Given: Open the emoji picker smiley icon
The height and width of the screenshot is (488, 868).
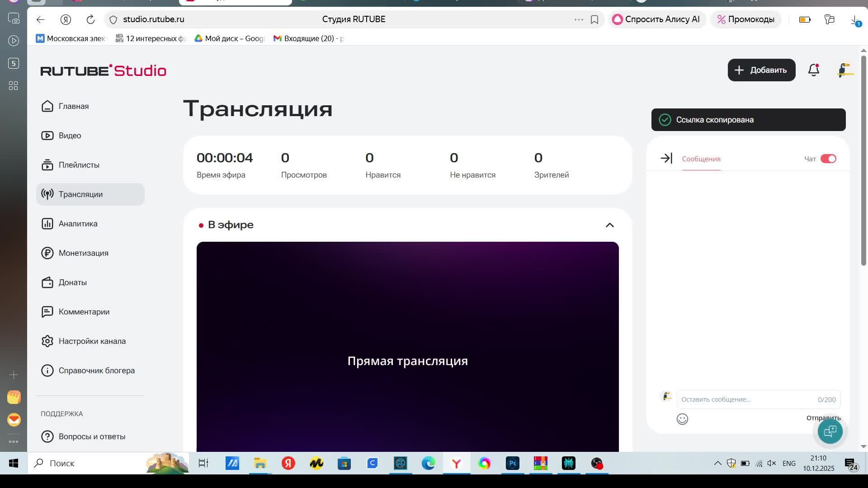Looking at the screenshot, I should pos(682,419).
